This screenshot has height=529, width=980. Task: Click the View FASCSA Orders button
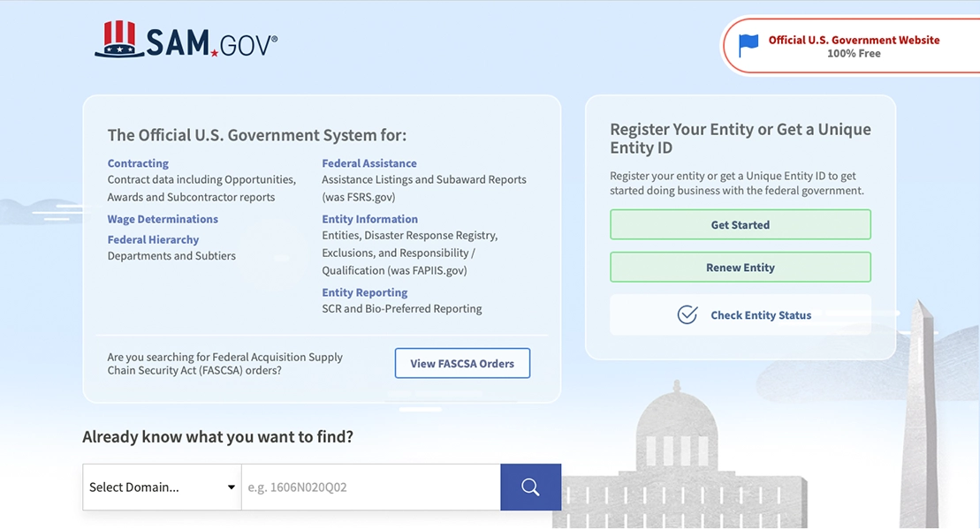(x=462, y=364)
